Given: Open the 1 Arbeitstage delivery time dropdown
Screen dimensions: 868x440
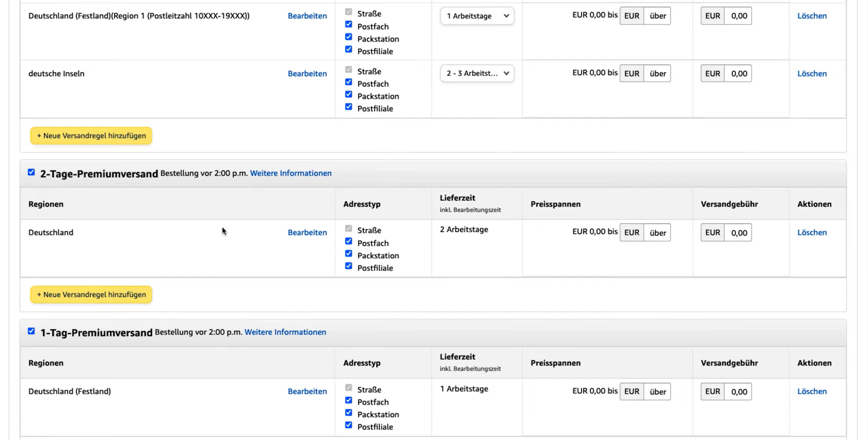Looking at the screenshot, I should [x=477, y=16].
